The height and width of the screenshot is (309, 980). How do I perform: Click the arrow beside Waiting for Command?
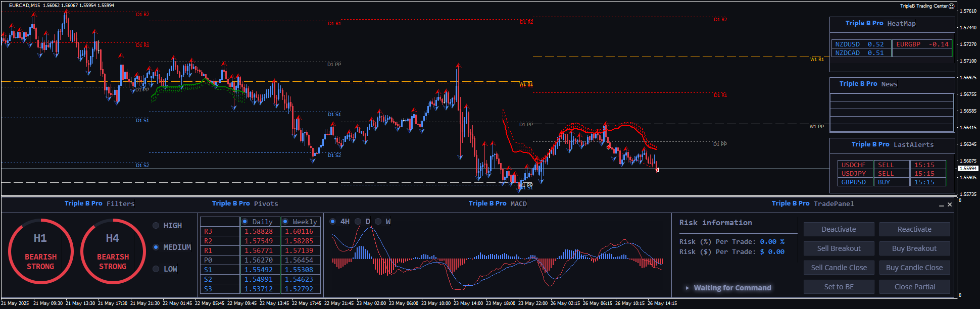coord(687,288)
